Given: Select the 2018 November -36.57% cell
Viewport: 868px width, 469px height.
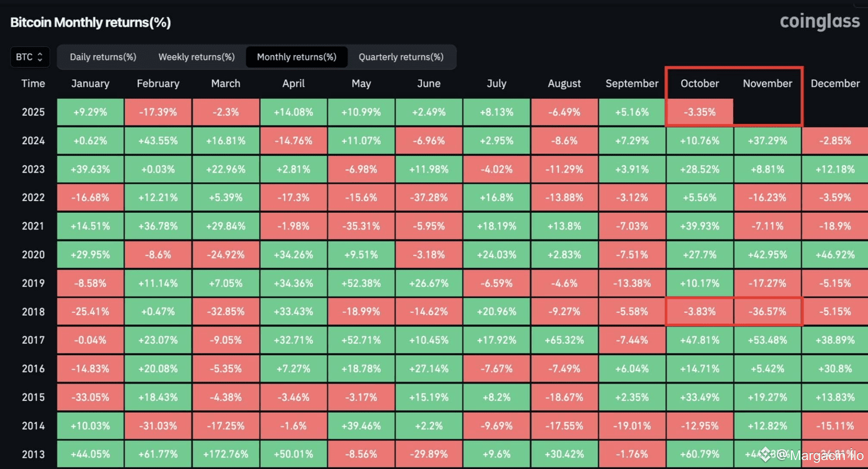Looking at the screenshot, I should 767,311.
